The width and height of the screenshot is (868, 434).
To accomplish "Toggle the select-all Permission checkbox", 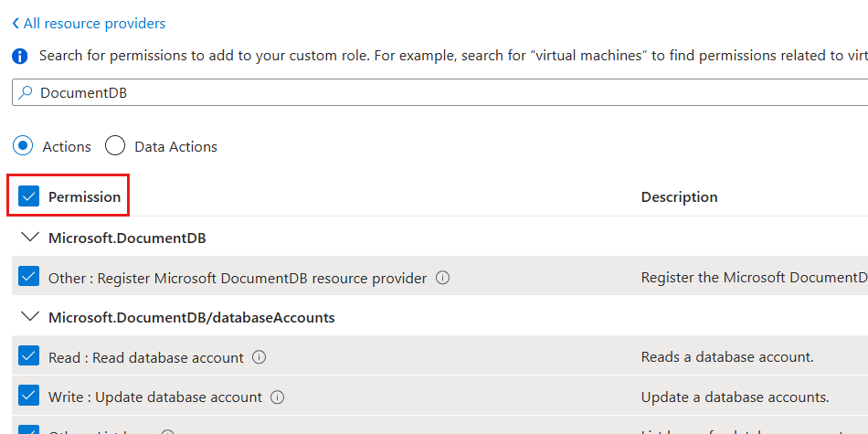I will [x=29, y=196].
